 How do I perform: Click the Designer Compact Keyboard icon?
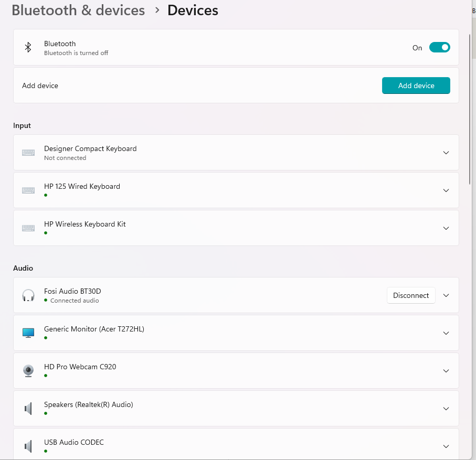coord(28,153)
